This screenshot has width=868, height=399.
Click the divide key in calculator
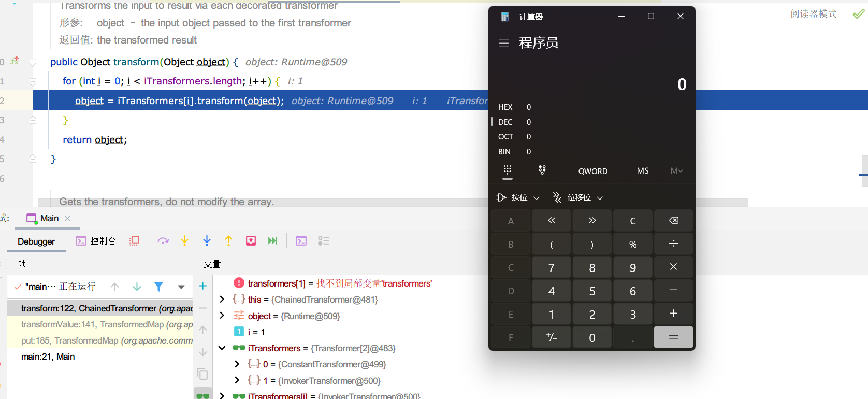tap(673, 244)
